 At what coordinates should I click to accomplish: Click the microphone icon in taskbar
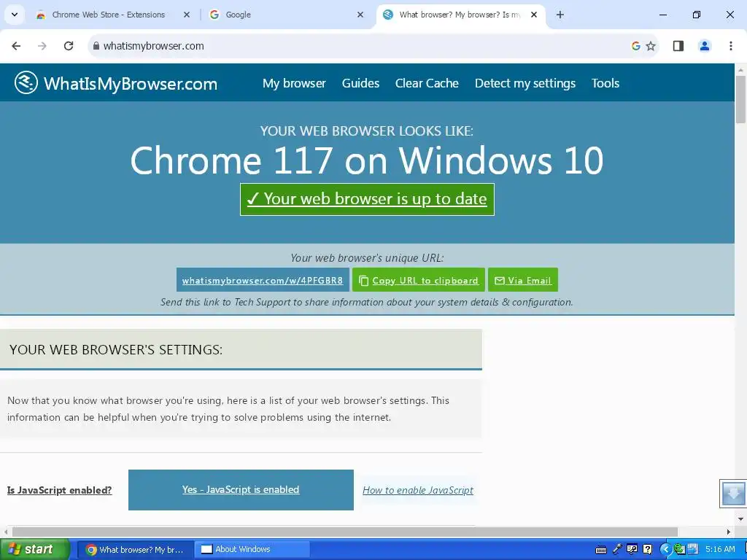[617, 550]
